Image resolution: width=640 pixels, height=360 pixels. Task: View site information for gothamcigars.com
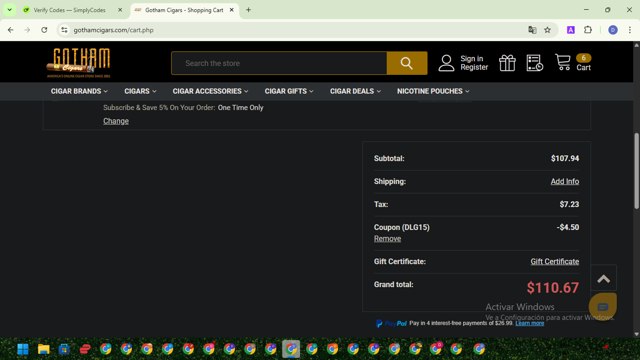(64, 30)
